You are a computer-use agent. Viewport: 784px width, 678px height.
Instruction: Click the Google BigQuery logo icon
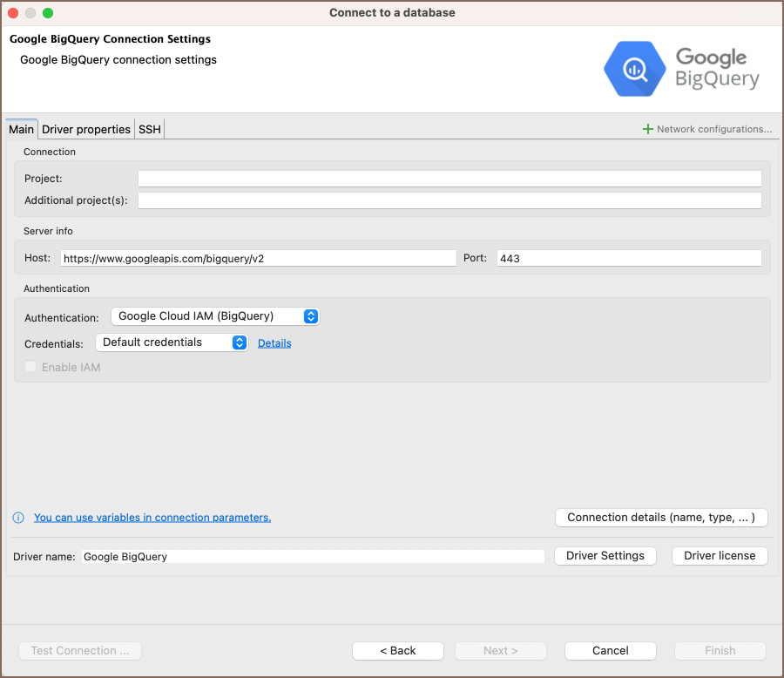coord(634,68)
